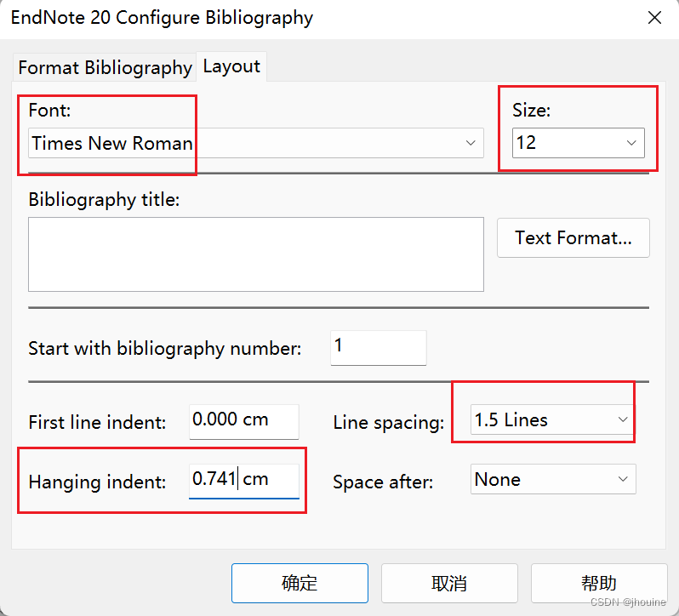The image size is (679, 616).
Task: Click the 帮助 (Help) button
Action: click(x=598, y=583)
